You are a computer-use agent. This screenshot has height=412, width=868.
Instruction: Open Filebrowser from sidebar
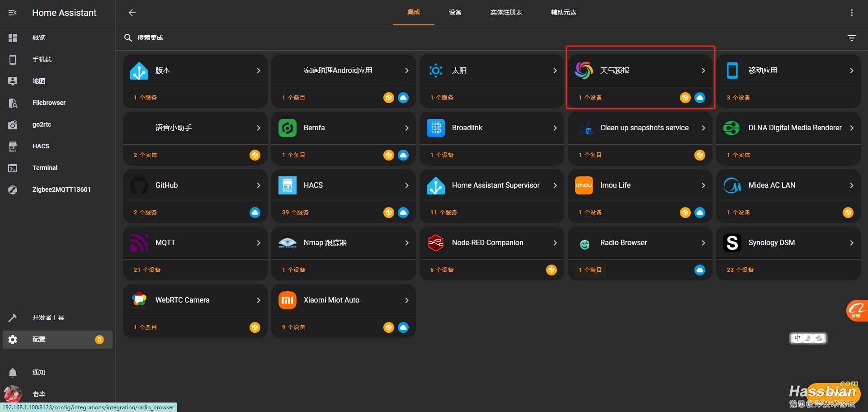click(x=57, y=103)
